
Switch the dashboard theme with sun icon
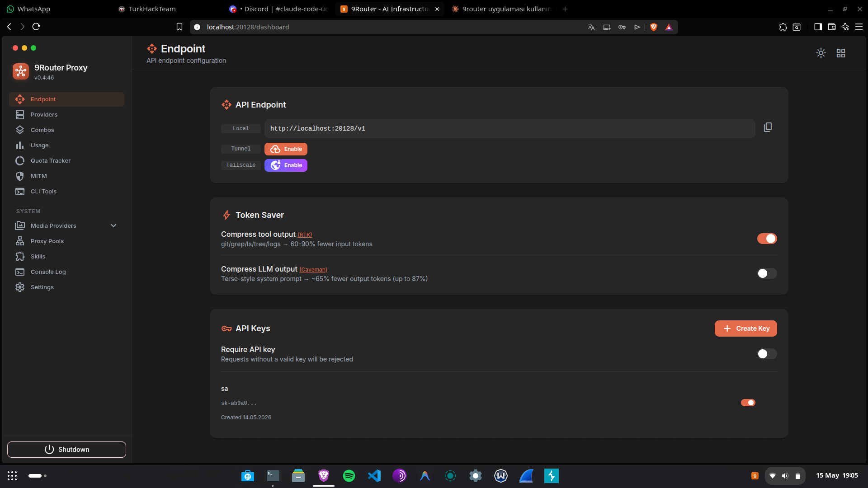pyautogui.click(x=821, y=53)
